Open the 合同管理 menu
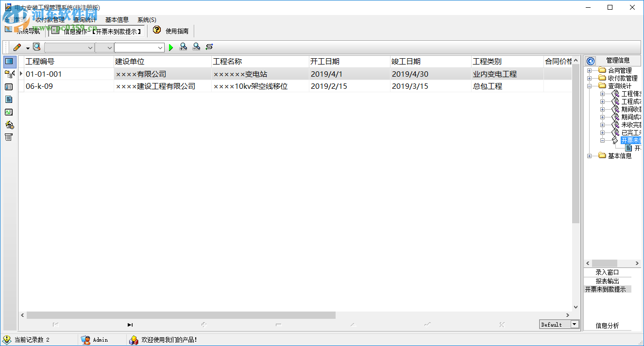 coord(15,20)
